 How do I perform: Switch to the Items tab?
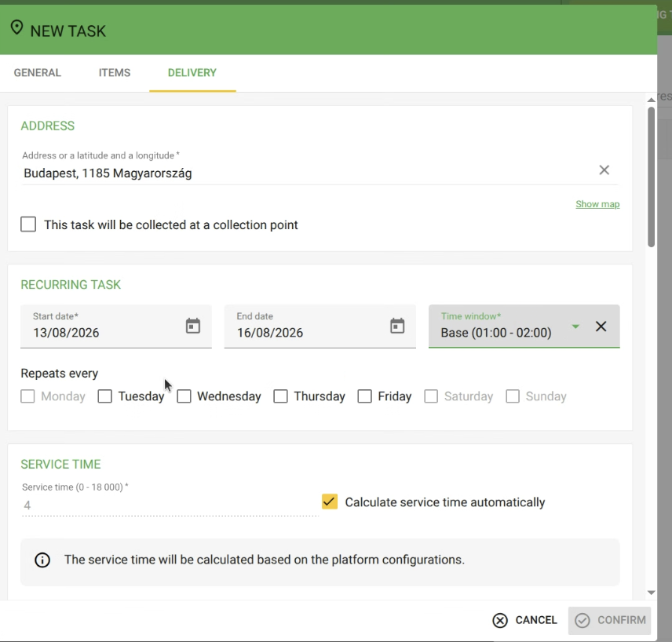click(115, 73)
